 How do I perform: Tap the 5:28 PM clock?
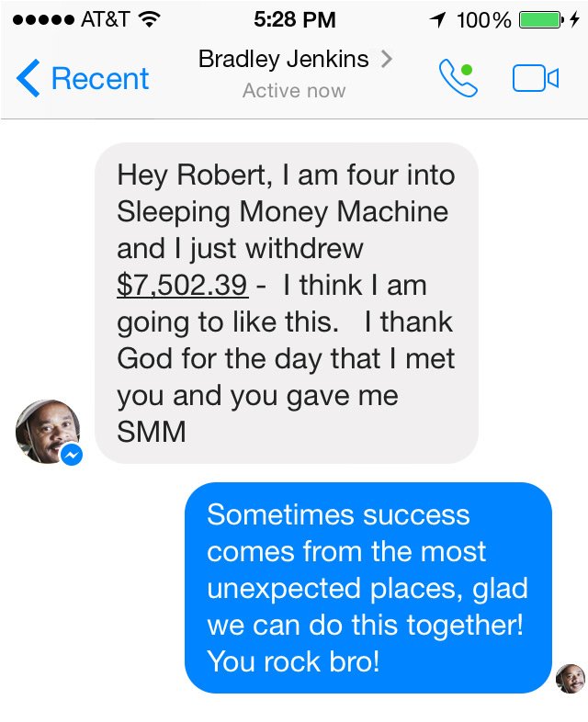pos(294,18)
